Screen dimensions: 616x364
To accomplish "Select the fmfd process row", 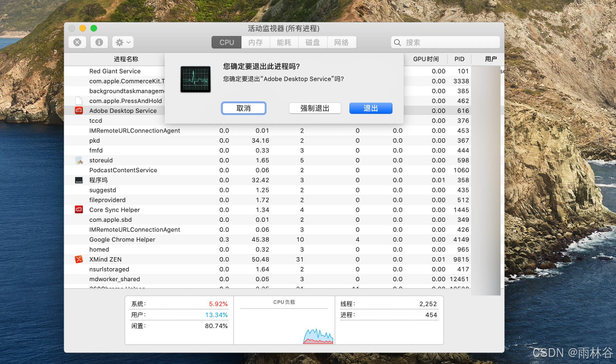I will tap(268, 150).
